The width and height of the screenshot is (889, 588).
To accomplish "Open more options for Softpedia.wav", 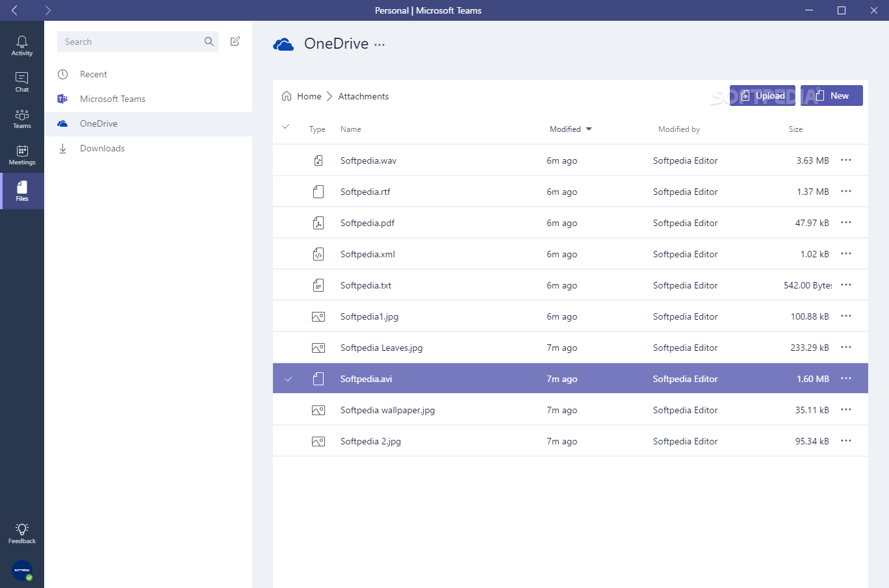I will click(846, 160).
